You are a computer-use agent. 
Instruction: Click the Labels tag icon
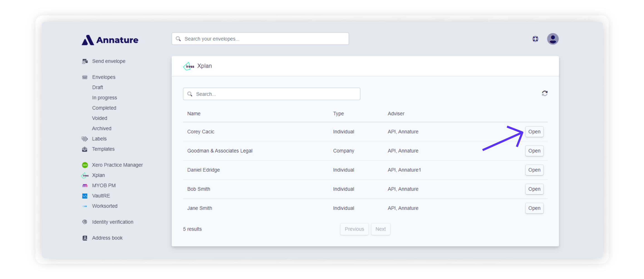[x=85, y=139]
